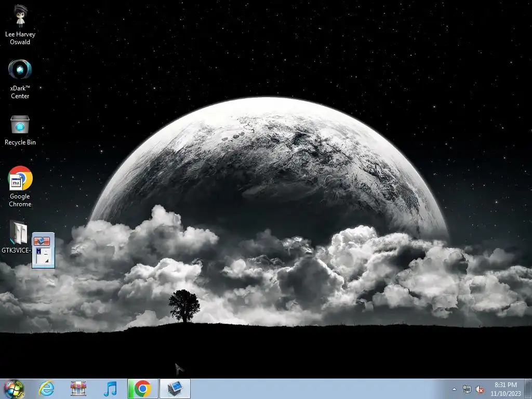Select the Google Chrome desktop shortcut
Image resolution: width=532 pixels, height=399 pixels.
20,187
